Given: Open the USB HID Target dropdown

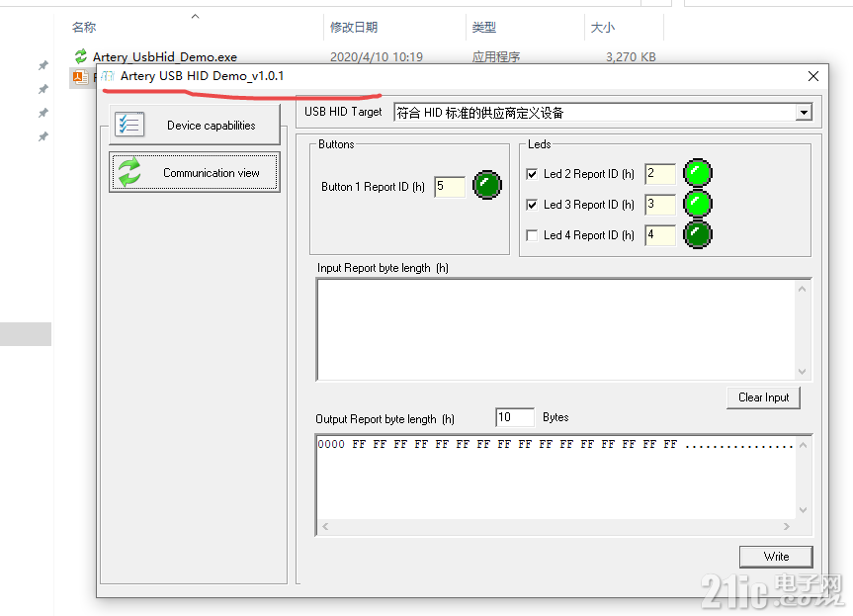Looking at the screenshot, I should [804, 113].
